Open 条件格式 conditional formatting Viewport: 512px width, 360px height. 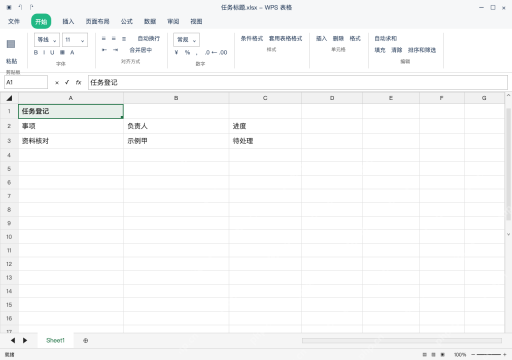click(x=252, y=39)
